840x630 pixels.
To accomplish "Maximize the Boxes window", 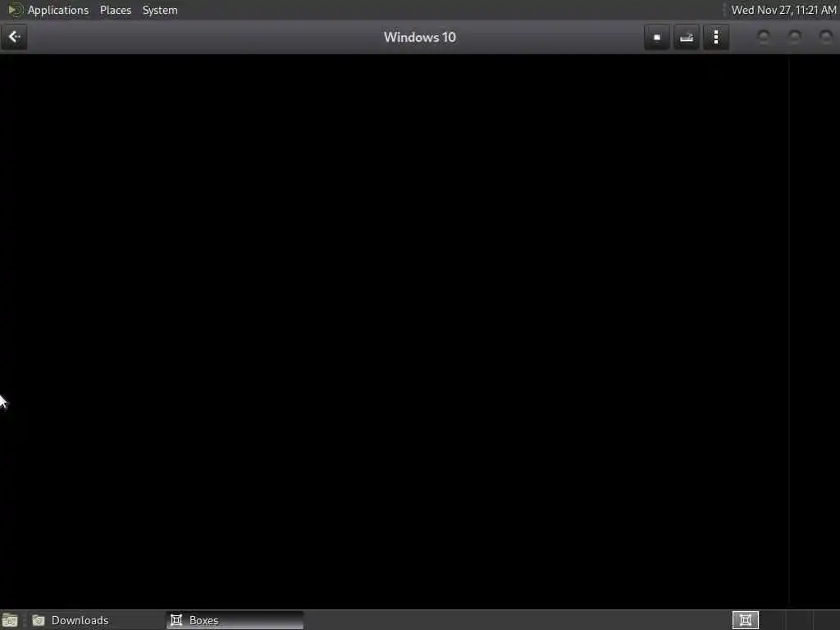I will pos(794,37).
